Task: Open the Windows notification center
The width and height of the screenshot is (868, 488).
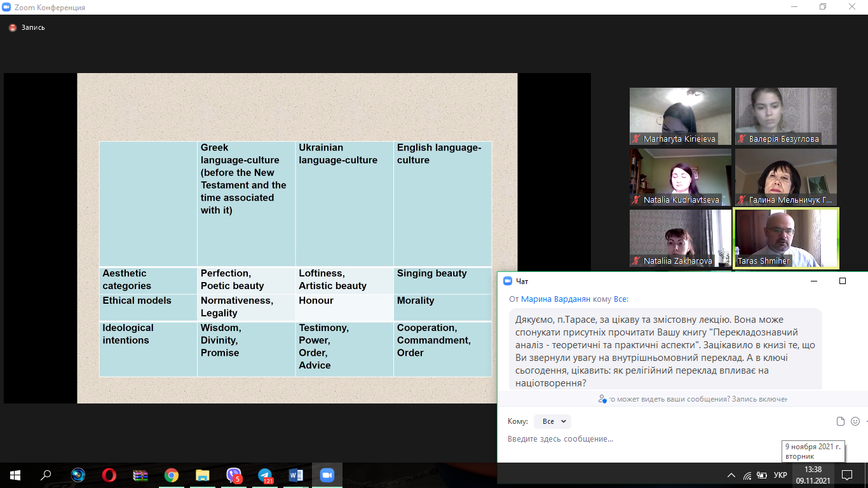Action: 846,475
